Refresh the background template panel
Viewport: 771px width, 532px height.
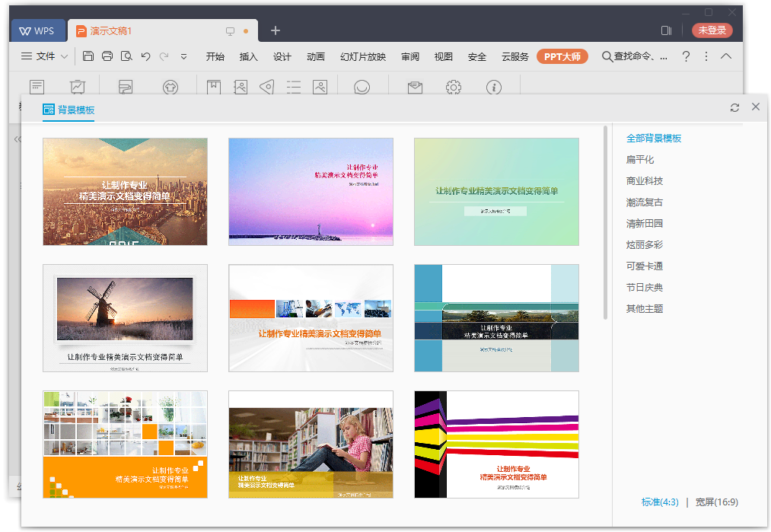coord(734,107)
